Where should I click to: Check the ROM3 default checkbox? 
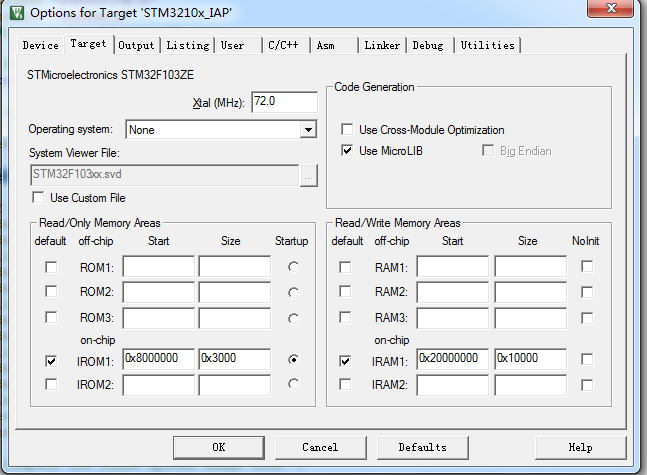pos(51,317)
